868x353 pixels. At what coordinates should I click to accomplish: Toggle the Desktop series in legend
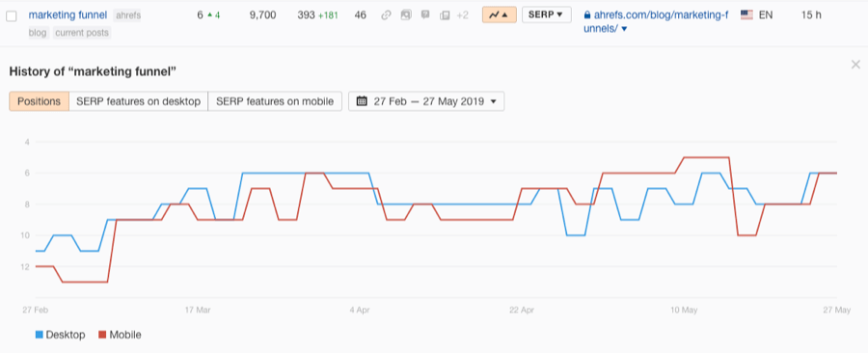pos(61,335)
